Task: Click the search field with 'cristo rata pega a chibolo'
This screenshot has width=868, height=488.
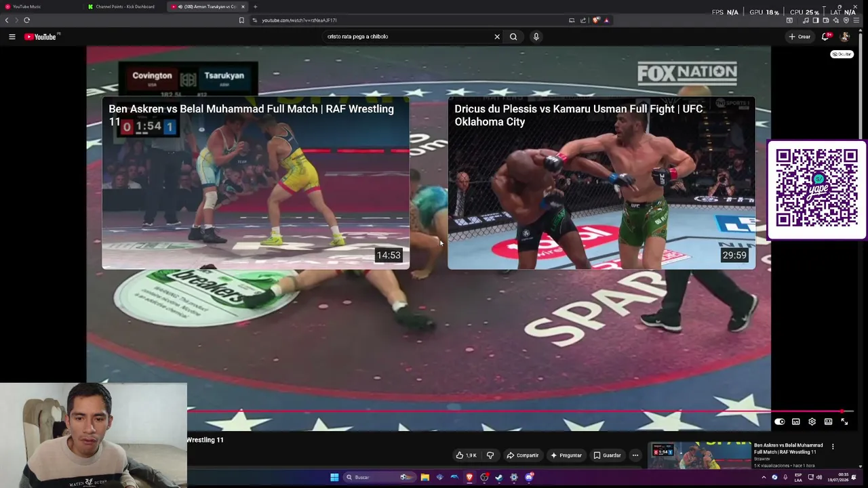Action: [407, 37]
